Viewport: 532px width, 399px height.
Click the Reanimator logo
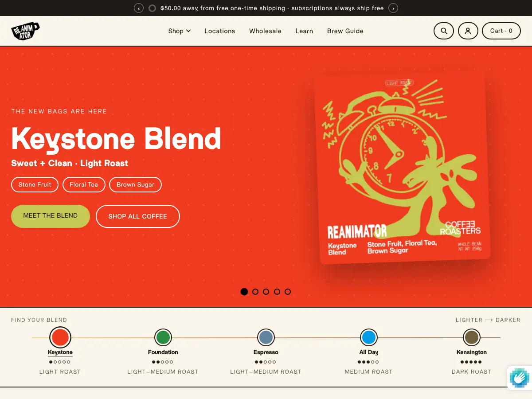25,31
